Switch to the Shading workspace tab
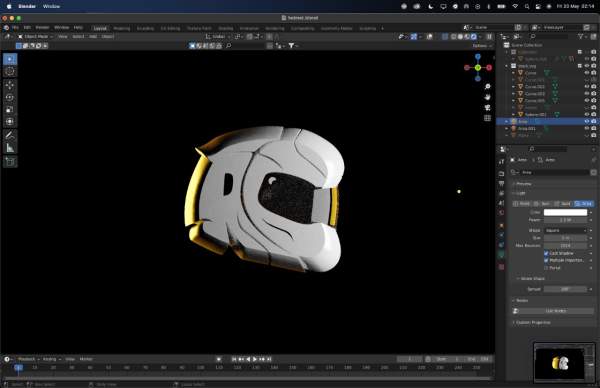Image resolution: width=600 pixels, height=388 pixels. [x=225, y=28]
